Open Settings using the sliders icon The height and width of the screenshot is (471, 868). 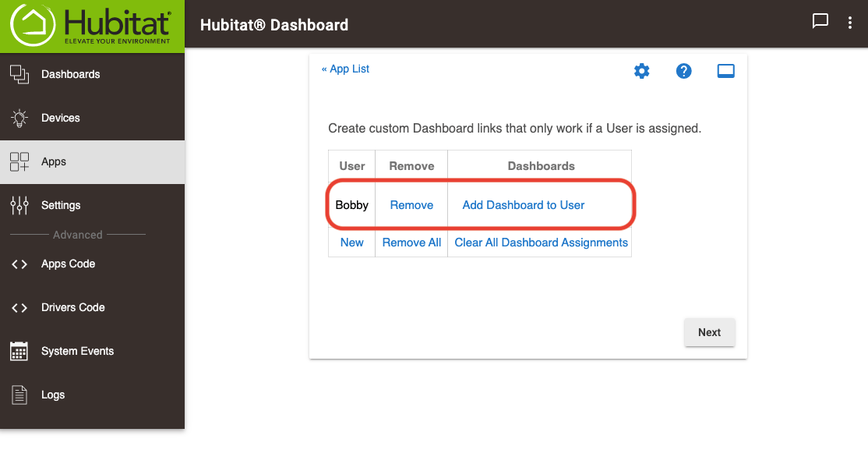18,205
